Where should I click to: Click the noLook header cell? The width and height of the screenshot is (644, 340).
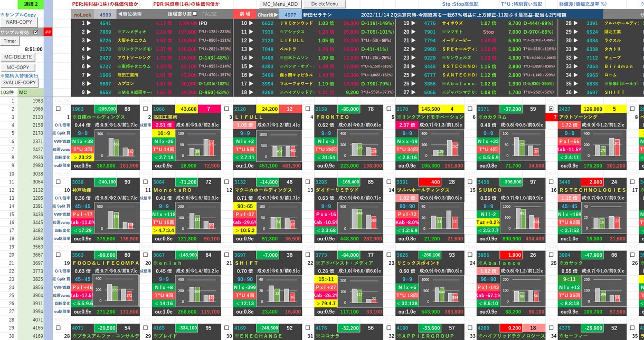point(82,15)
